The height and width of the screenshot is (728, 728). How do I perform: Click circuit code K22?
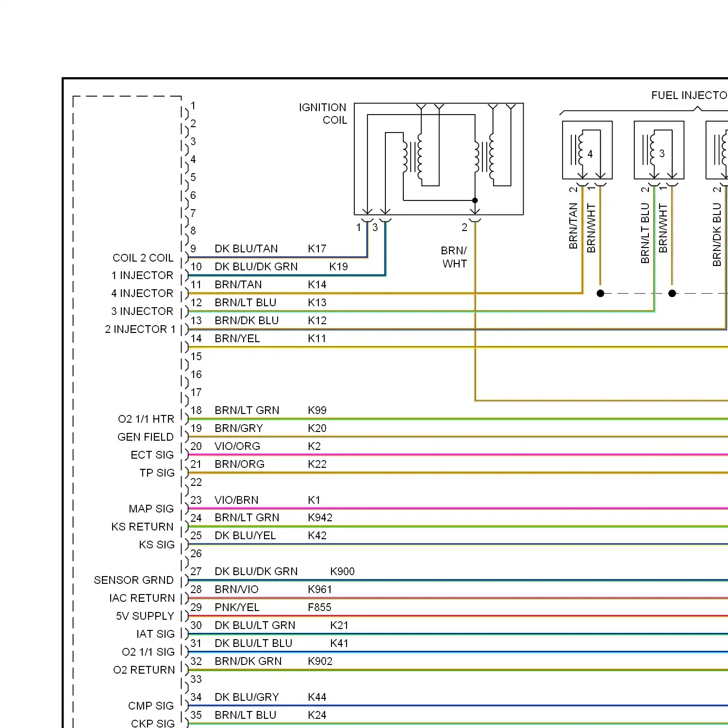click(x=317, y=464)
